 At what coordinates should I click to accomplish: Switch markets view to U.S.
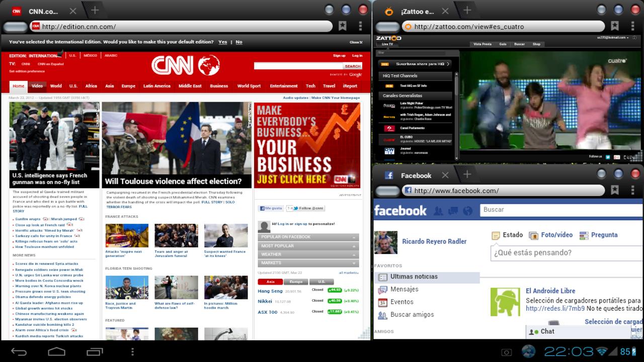coord(321,282)
